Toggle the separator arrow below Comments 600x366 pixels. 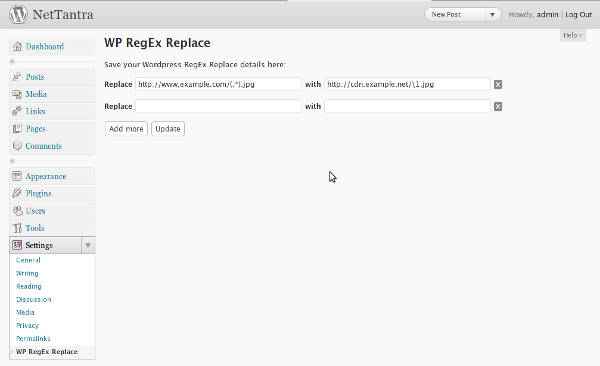pyautogui.click(x=12, y=161)
